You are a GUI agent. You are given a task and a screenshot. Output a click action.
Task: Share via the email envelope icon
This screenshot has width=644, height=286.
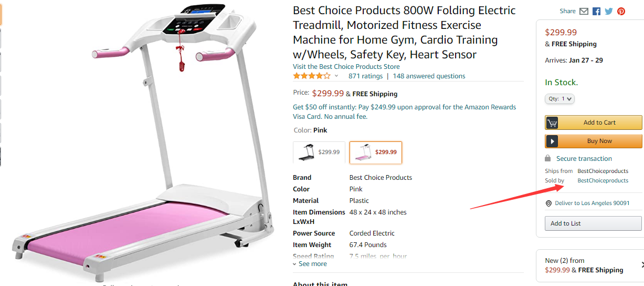[584, 11]
